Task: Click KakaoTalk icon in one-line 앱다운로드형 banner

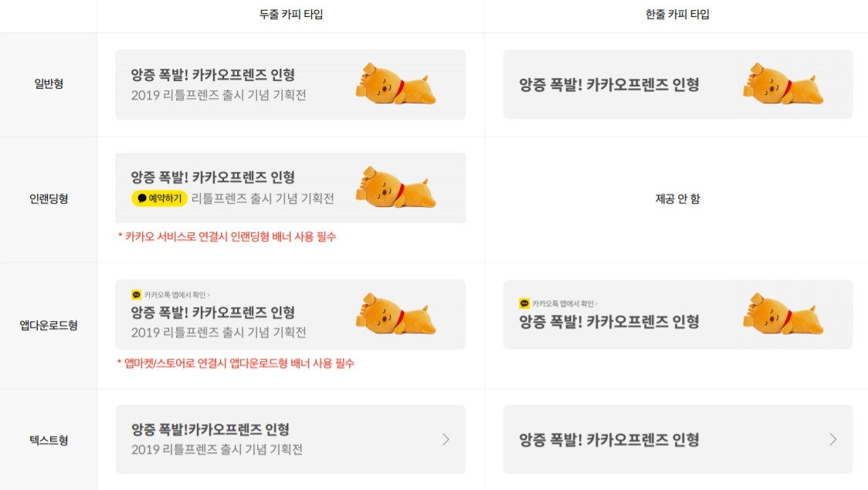Action: point(524,303)
